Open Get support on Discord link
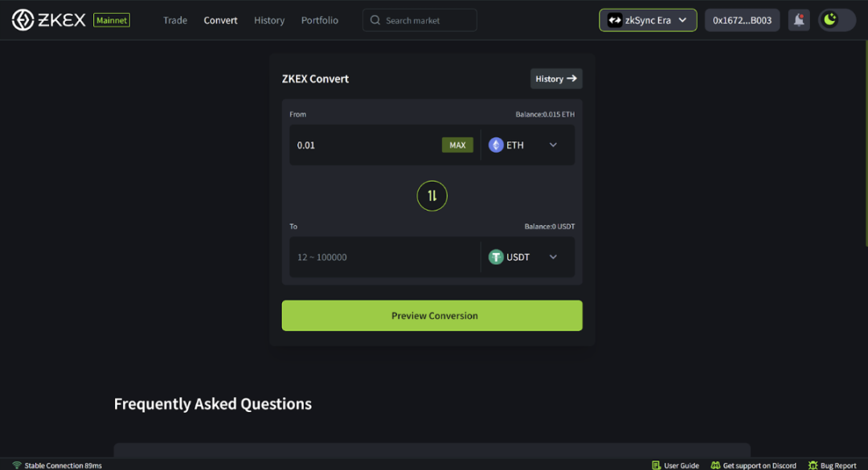The height and width of the screenshot is (470, 868). (x=753, y=465)
